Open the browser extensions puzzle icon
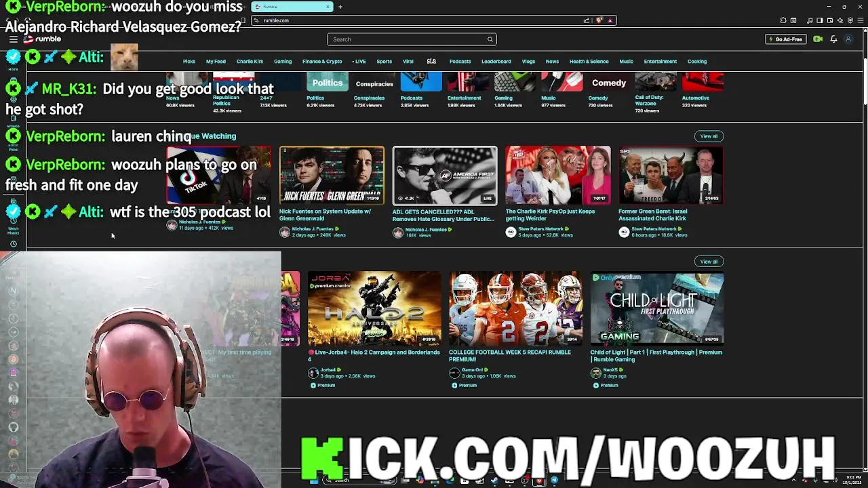The width and height of the screenshot is (868, 488). [783, 20]
